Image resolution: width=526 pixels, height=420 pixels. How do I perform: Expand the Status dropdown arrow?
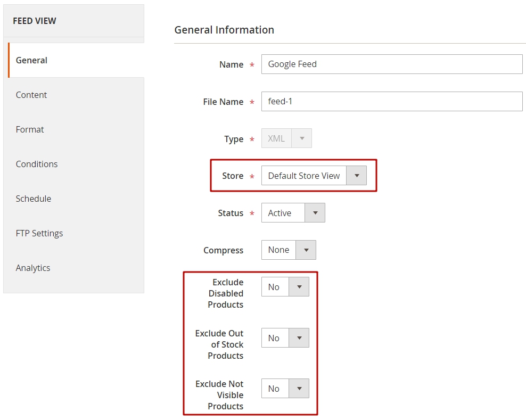315,213
